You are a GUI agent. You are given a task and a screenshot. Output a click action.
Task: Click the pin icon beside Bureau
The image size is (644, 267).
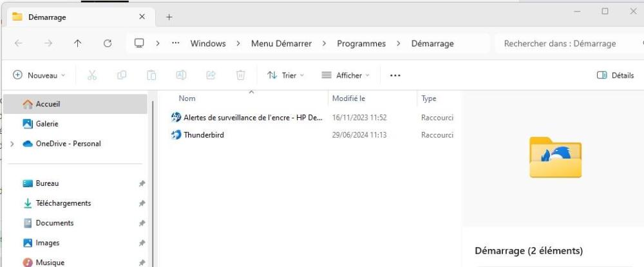[x=142, y=184]
